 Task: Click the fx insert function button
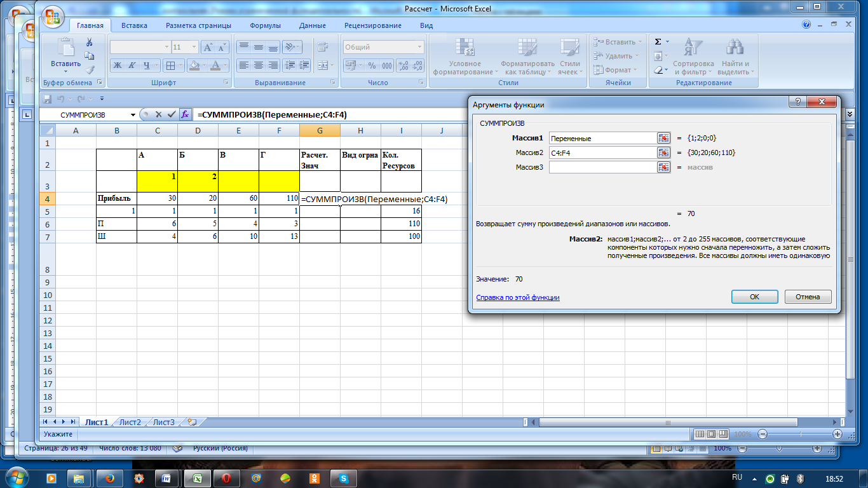pos(185,115)
